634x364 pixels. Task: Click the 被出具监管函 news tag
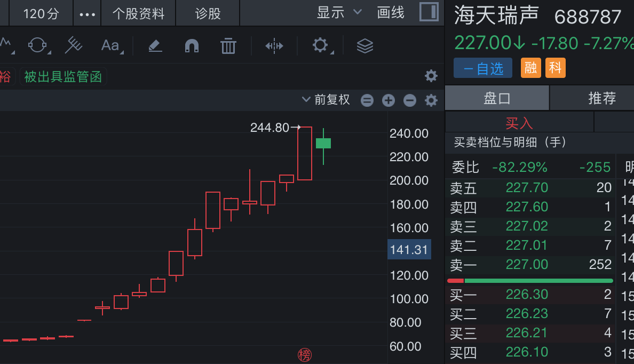tap(63, 77)
